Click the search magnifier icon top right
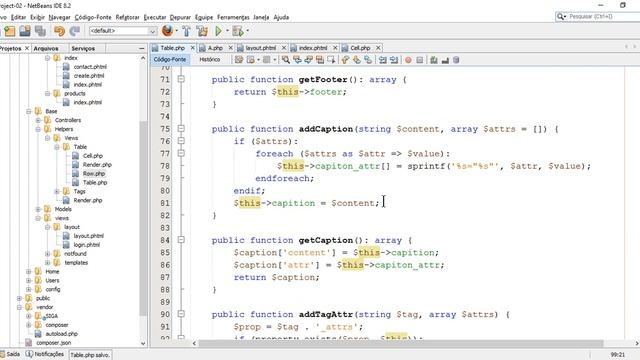 pyautogui.click(x=561, y=16)
